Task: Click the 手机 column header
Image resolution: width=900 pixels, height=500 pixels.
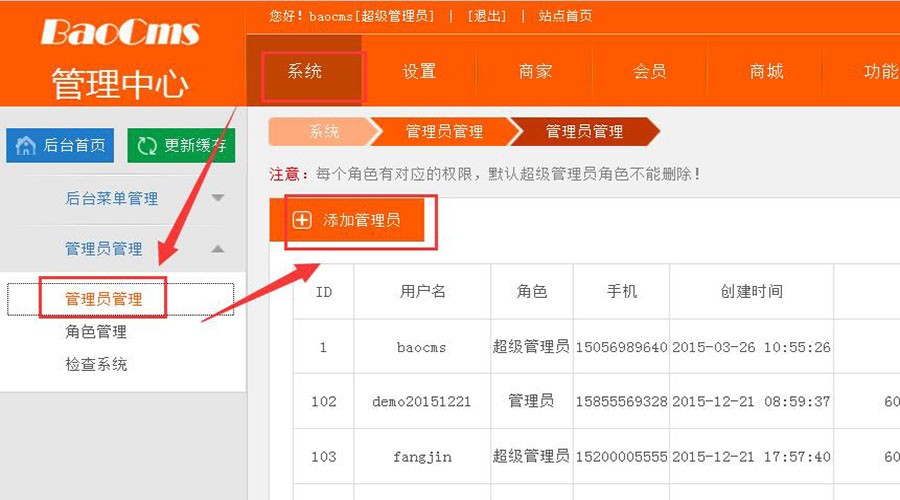Action: (x=622, y=292)
